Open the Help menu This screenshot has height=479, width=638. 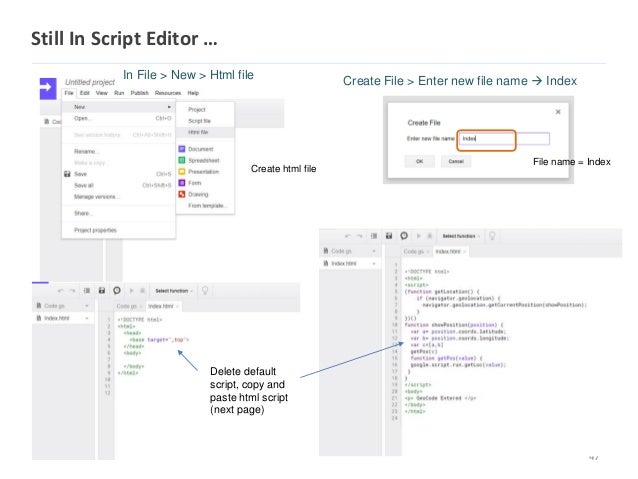(193, 93)
